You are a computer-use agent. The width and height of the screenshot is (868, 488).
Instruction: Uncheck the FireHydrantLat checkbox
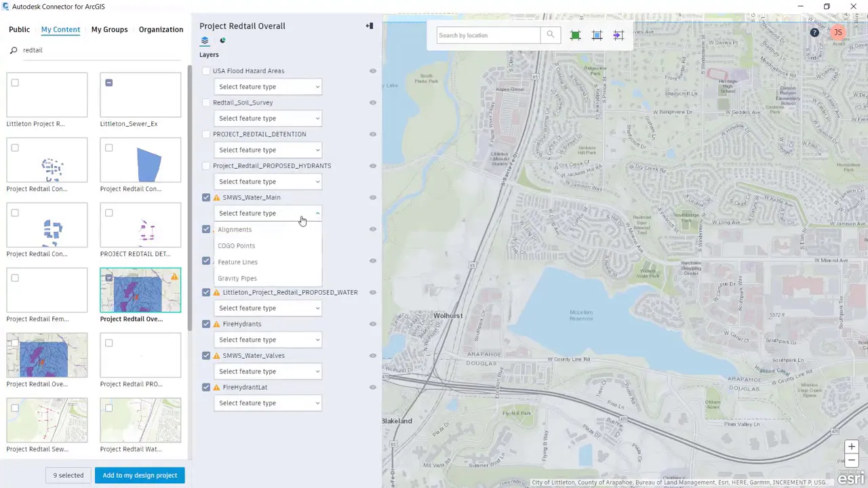point(206,388)
